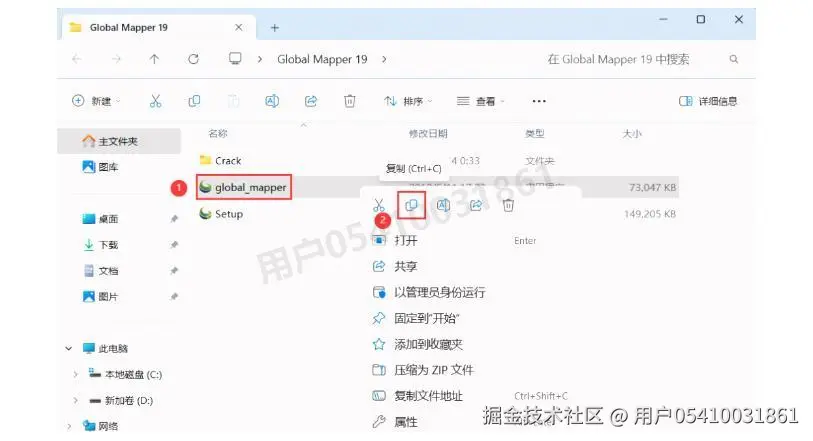813x441 pixels.
Task: Select the Crack folder
Action: 221,161
